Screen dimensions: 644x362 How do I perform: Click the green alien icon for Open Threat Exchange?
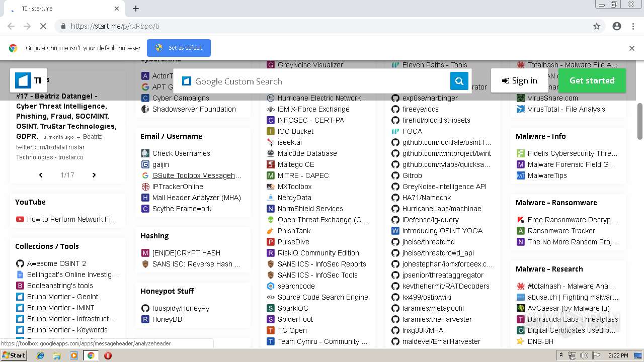[x=271, y=220]
